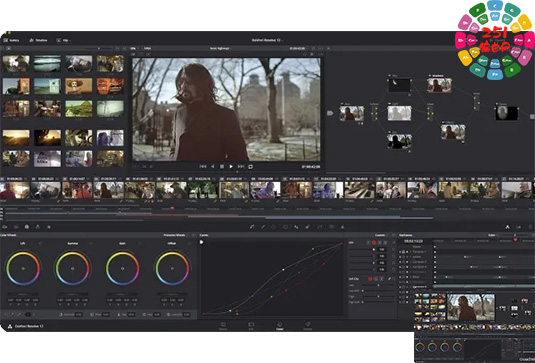Stop playback in the viewer
This screenshot has height=363, width=535.
coord(222,166)
